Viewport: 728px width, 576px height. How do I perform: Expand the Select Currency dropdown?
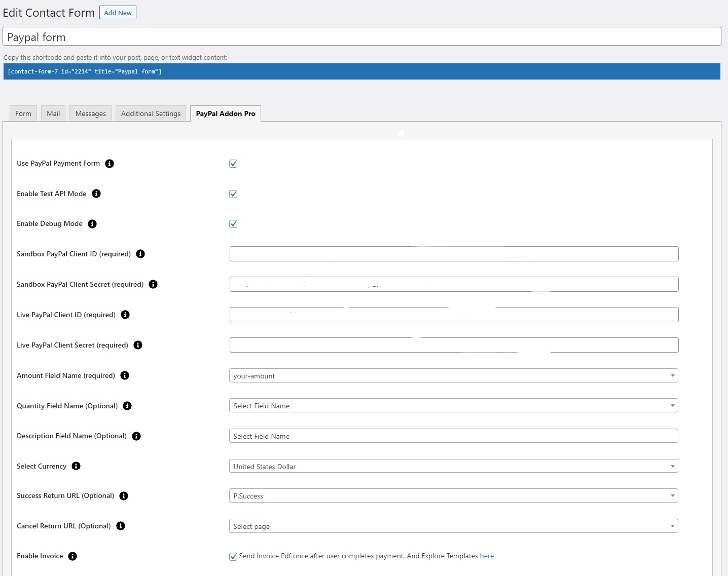click(453, 467)
